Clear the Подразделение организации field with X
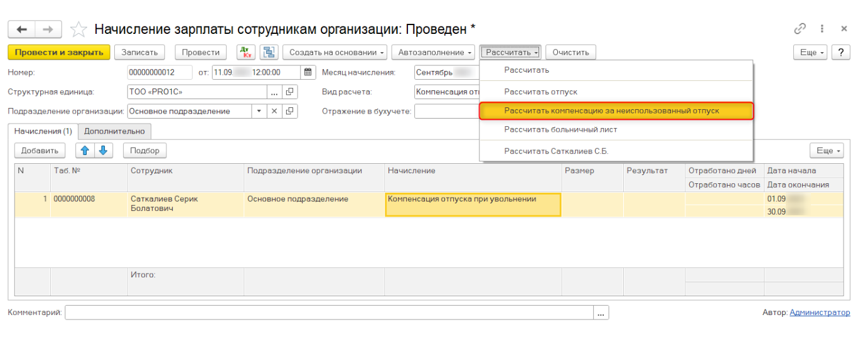This screenshot has height=337, width=868. click(x=274, y=111)
